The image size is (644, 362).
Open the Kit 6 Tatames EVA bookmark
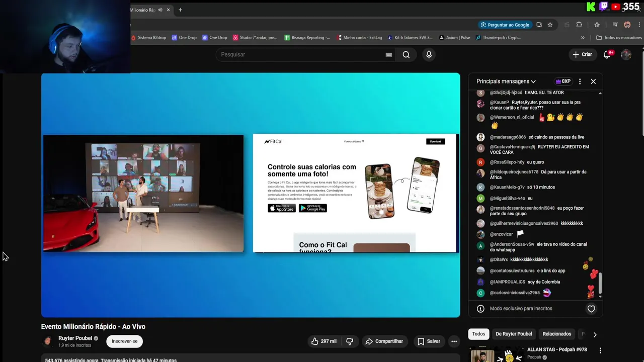(410, 37)
